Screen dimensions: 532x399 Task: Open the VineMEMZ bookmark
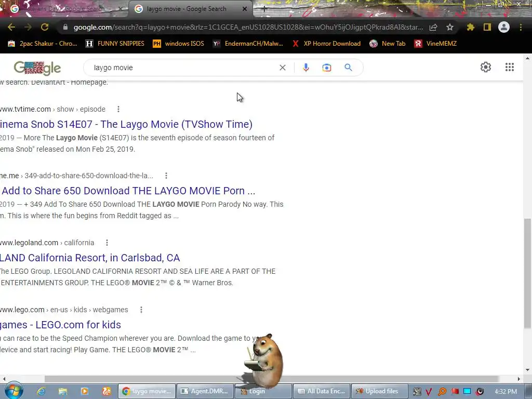pyautogui.click(x=436, y=44)
